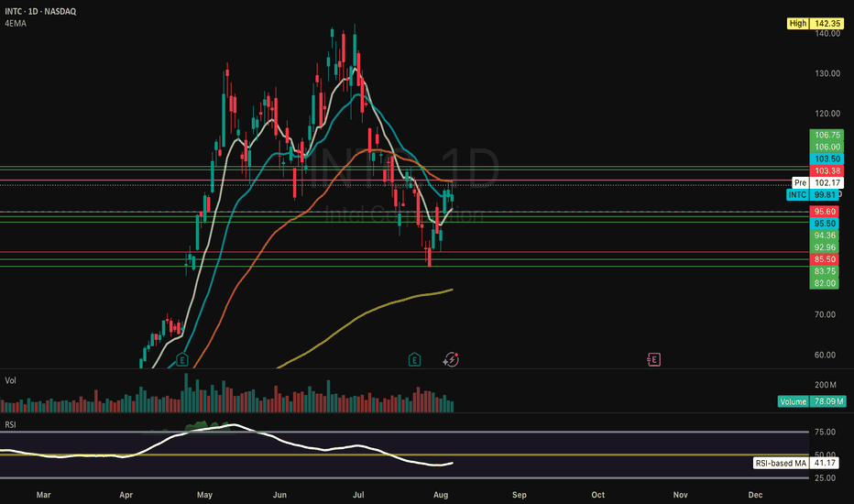Click the Mar label on time axis
The width and height of the screenshot is (854, 504).
point(44,495)
